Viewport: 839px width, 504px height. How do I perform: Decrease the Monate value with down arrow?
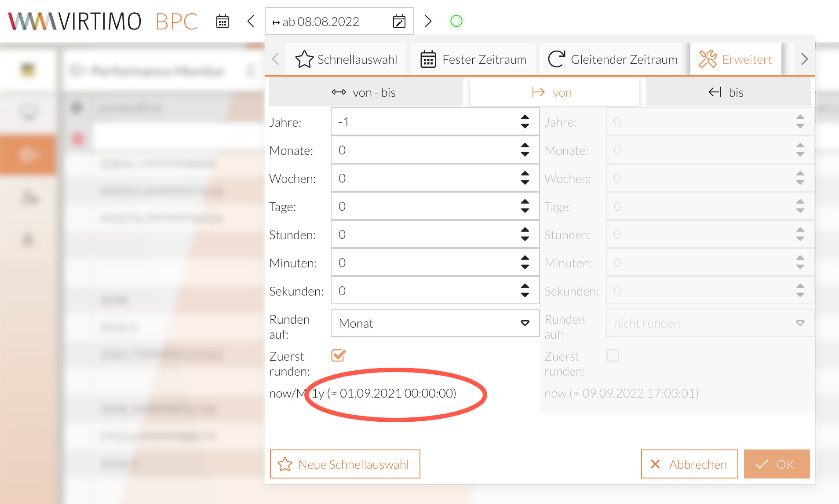click(x=525, y=154)
